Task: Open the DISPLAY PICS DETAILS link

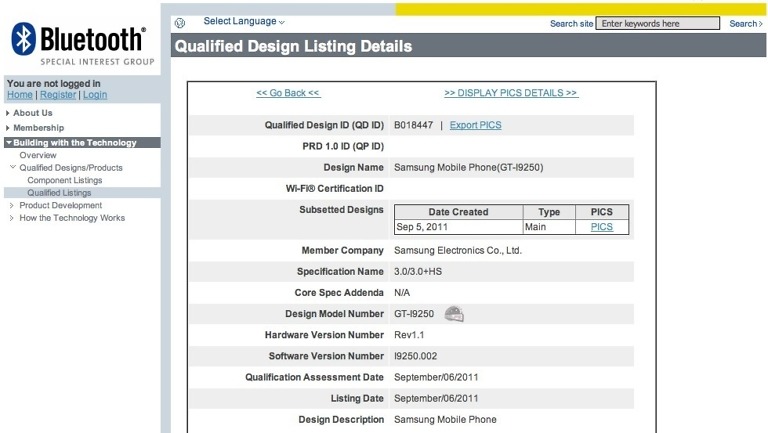Action: point(510,93)
